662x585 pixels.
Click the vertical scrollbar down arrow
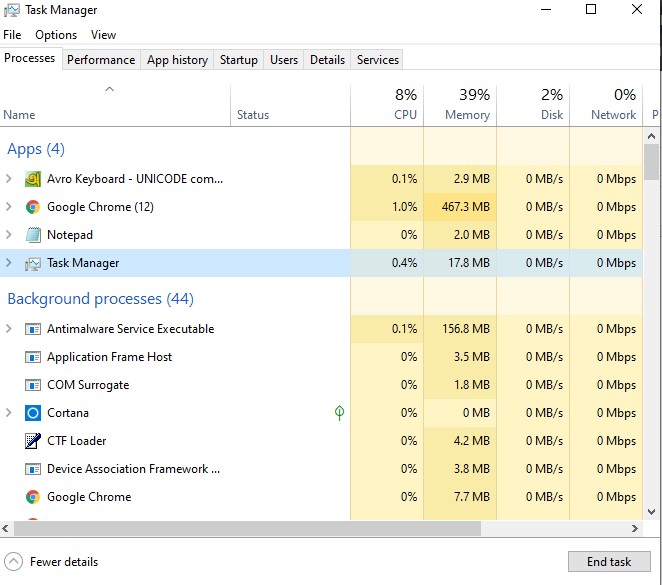coord(651,512)
